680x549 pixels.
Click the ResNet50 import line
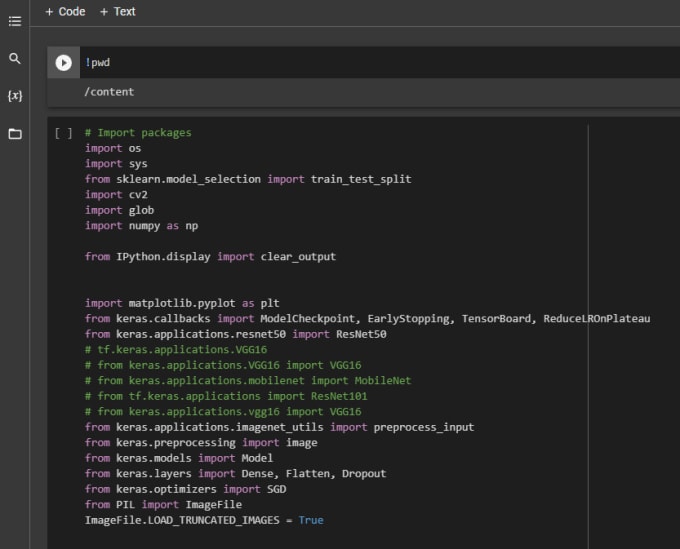coord(235,334)
